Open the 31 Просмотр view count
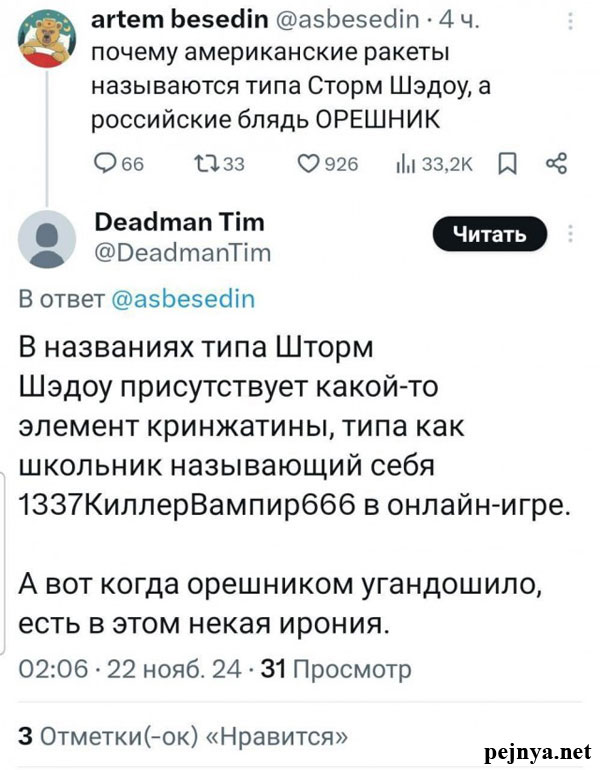The width and height of the screenshot is (600, 770). (x=335, y=669)
